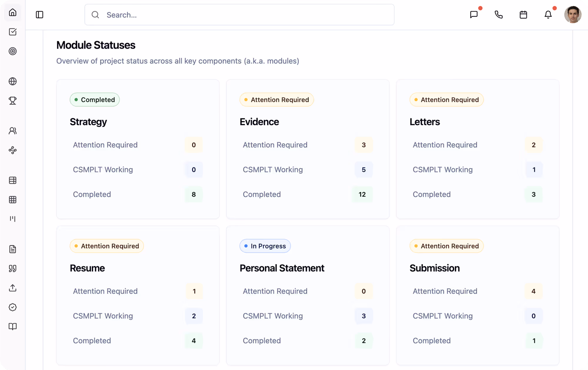Select the trophy icon in sidebar

(x=13, y=101)
